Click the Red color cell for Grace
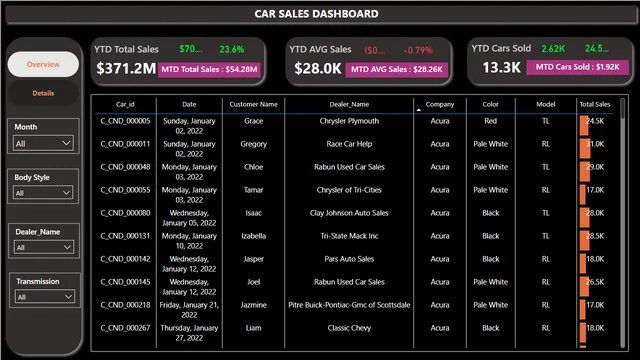The image size is (640, 360). [x=491, y=121]
